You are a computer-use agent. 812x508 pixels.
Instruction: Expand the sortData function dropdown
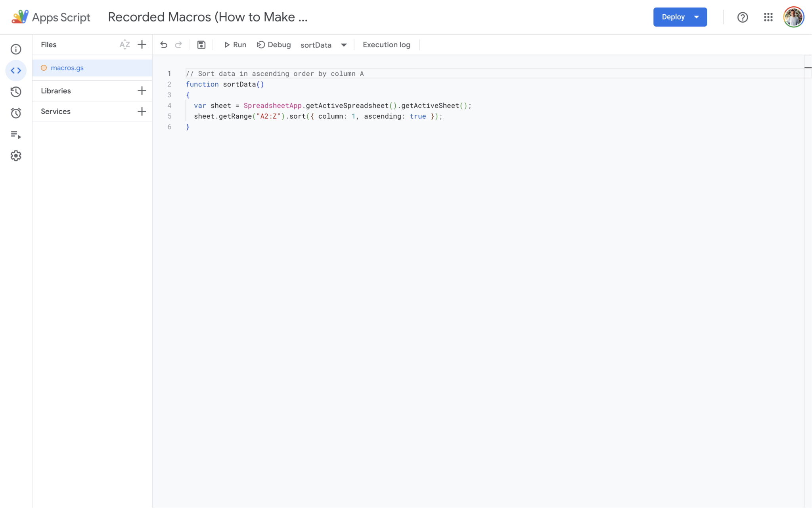pos(343,45)
